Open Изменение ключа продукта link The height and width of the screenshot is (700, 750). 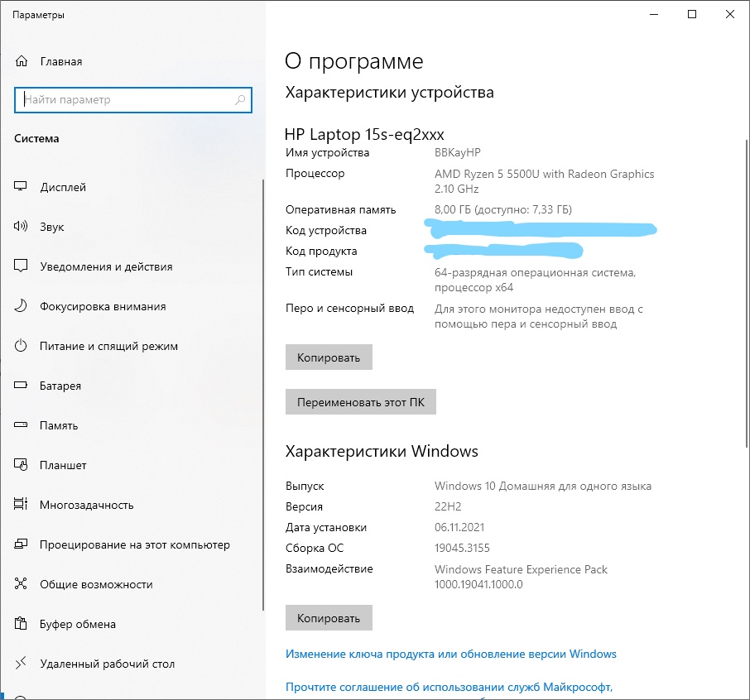pos(450,654)
